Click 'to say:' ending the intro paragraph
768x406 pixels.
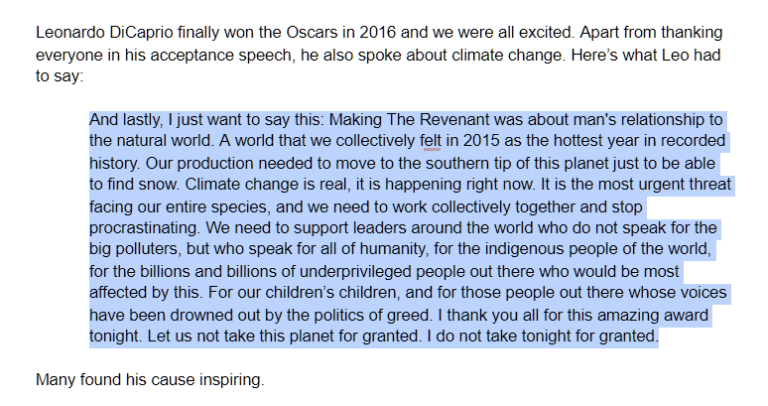pos(60,76)
